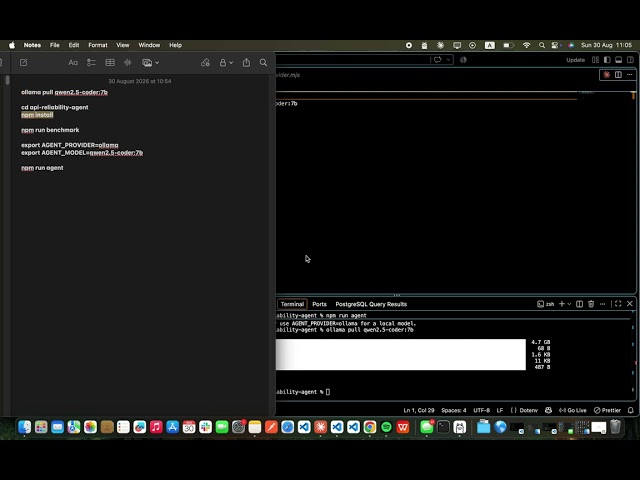
Task: Click 'export AGENT_PROVIDER=ollama' in the note
Action: [x=70, y=145]
